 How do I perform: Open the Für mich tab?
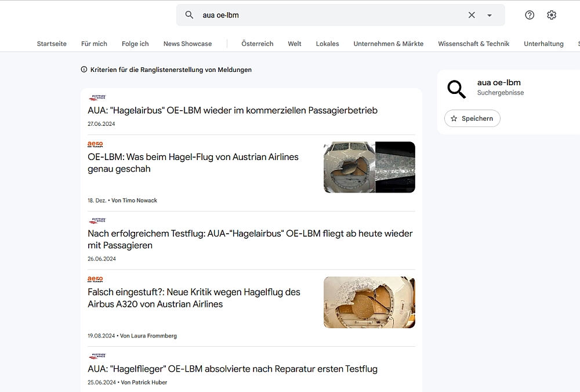pyautogui.click(x=94, y=43)
